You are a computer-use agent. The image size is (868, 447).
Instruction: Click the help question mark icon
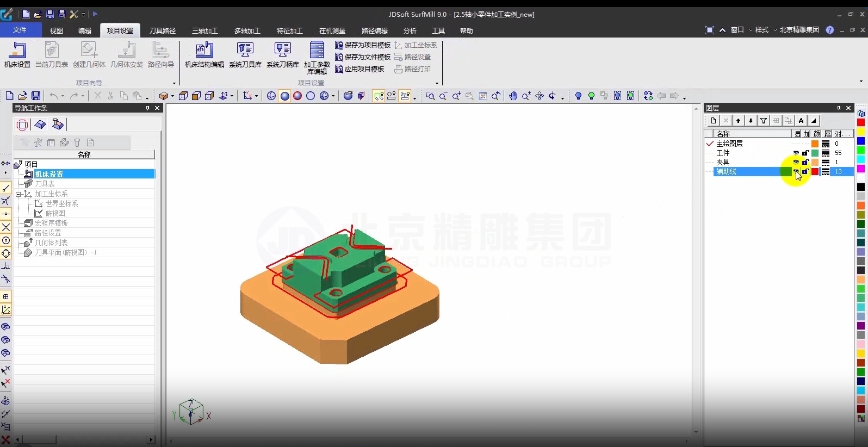(830, 30)
